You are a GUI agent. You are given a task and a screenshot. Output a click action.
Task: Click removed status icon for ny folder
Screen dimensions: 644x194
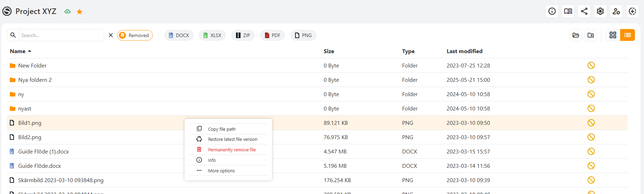click(591, 94)
